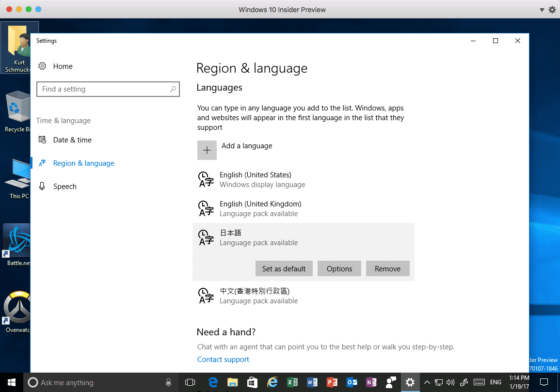This screenshot has height=392, width=560.
Task: Click the Hong Kong Chinese language icon
Action: (206, 296)
